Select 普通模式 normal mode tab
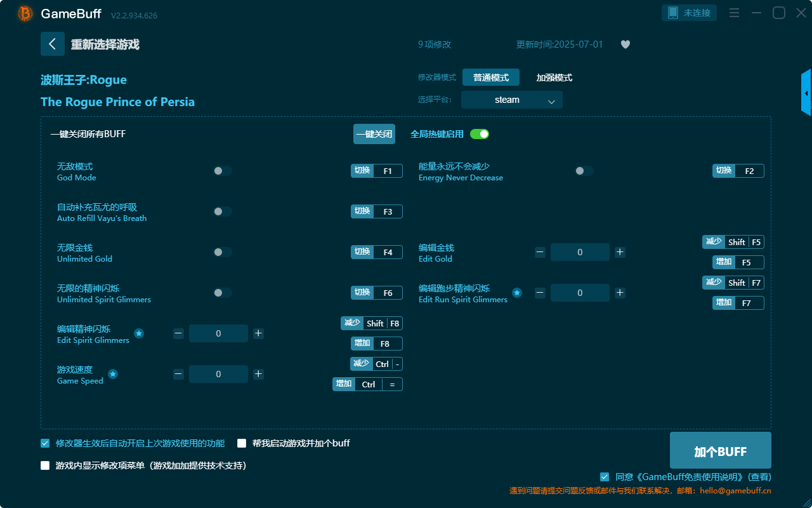Viewport: 812px width, 508px height. point(491,77)
